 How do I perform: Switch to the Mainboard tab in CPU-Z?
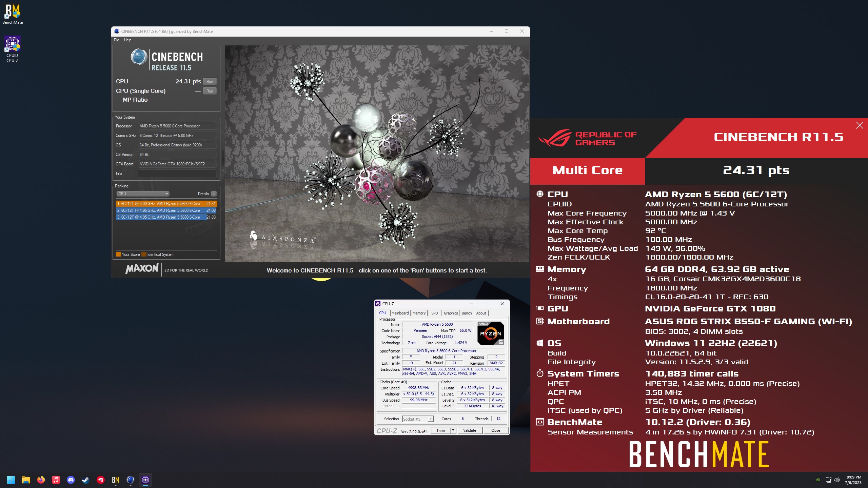(x=400, y=313)
